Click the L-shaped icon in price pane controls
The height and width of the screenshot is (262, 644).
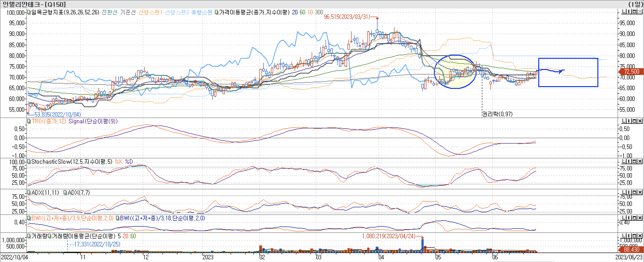[624, 12]
